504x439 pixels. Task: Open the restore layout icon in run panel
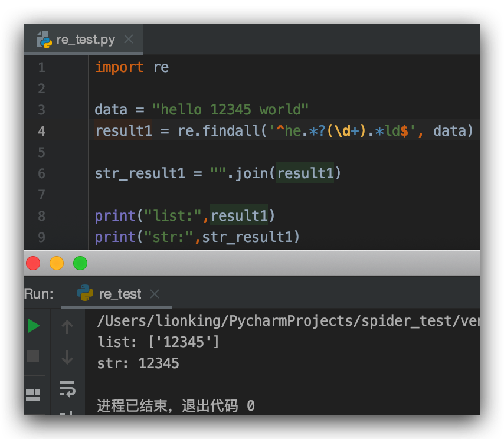pyautogui.click(x=33, y=395)
